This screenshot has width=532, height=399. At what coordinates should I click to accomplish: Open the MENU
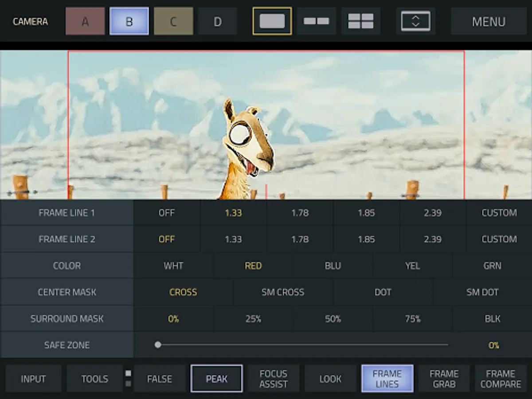coord(489,21)
